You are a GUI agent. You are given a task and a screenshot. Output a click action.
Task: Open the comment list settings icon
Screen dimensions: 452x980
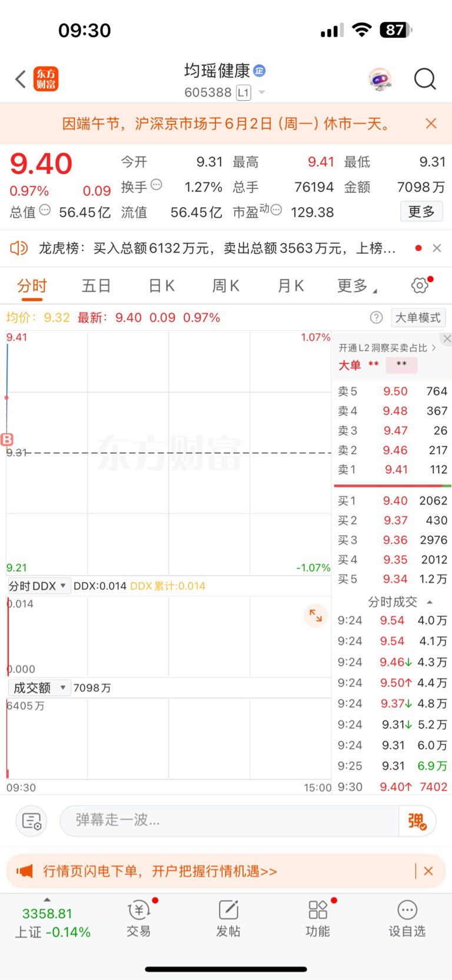coord(31,820)
